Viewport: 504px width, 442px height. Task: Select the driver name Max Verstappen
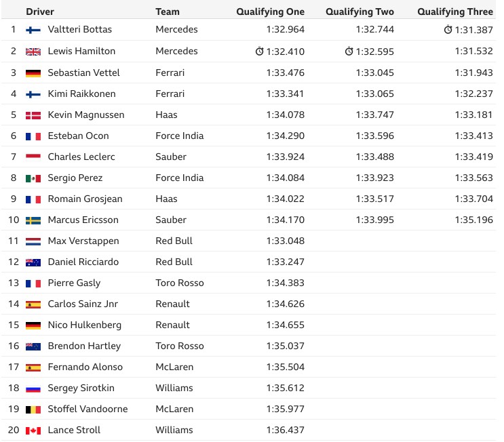click(x=83, y=241)
